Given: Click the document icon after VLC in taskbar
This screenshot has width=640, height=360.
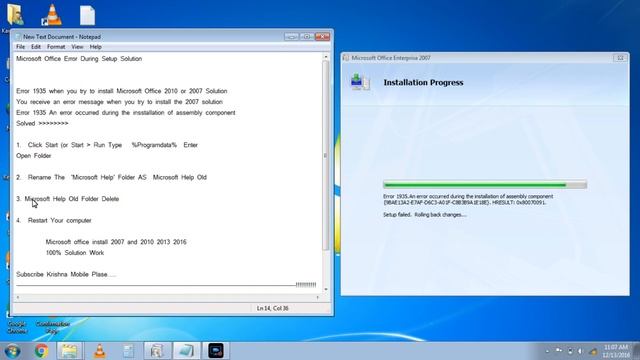Looking at the screenshot, I should click(x=128, y=351).
